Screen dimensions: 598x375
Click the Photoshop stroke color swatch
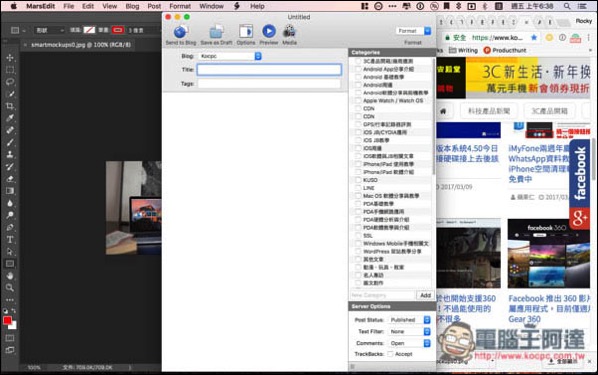(x=118, y=30)
